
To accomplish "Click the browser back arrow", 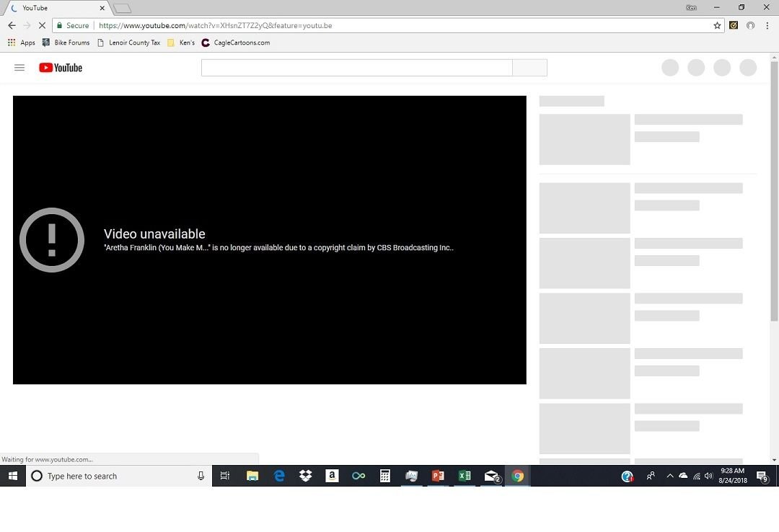I will (x=12, y=25).
